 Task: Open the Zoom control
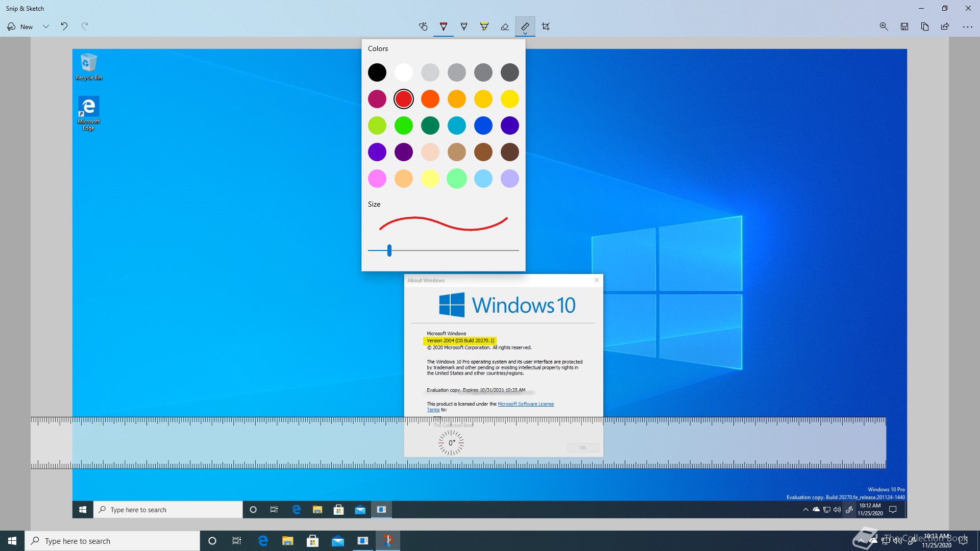[x=884, y=27]
